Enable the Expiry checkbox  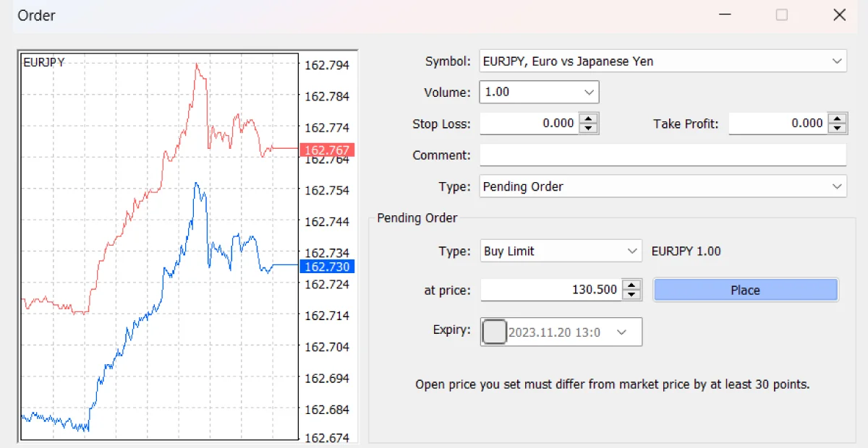pyautogui.click(x=494, y=332)
